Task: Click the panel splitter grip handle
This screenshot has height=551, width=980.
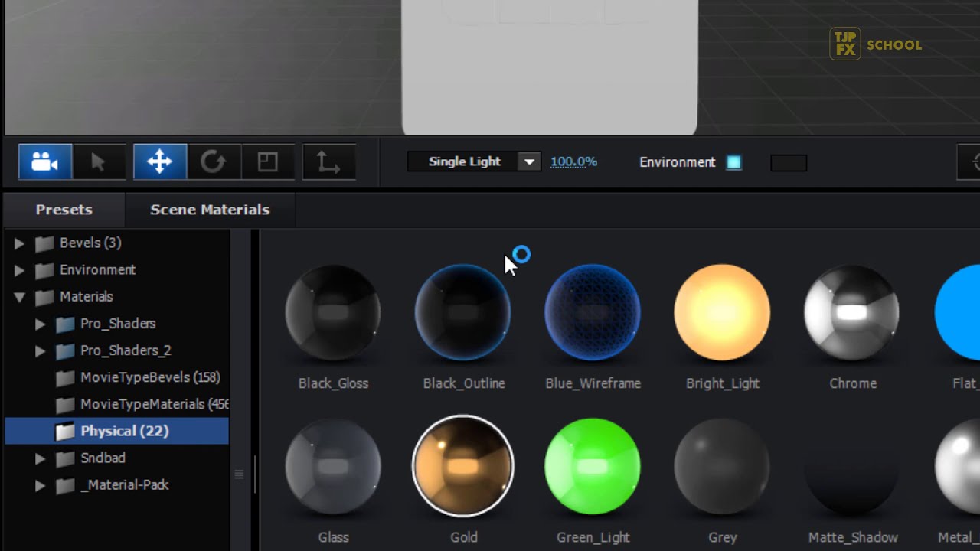Action: tap(239, 474)
